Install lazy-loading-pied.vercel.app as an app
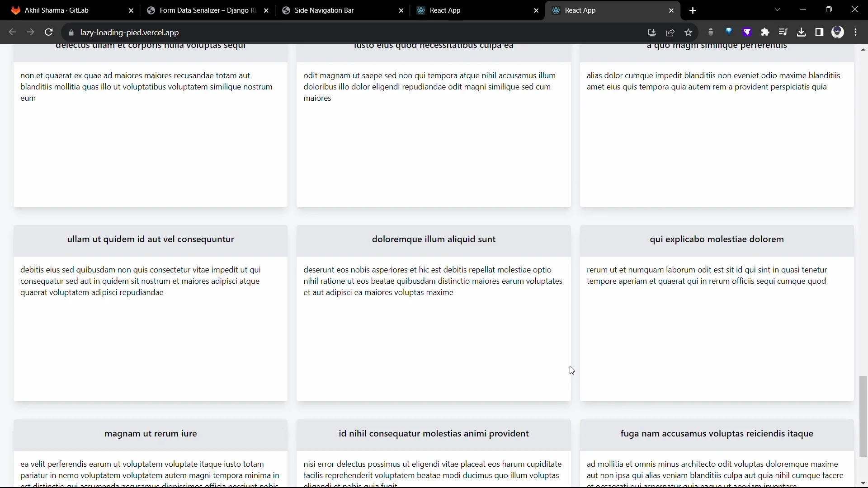 [x=651, y=32]
